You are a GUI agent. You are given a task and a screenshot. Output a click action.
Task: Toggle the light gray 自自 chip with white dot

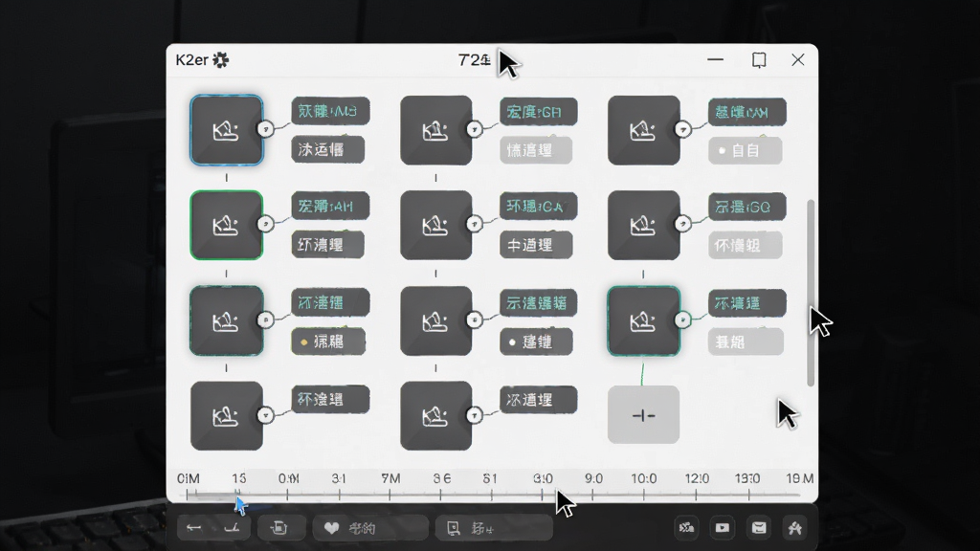pyautogui.click(x=745, y=150)
